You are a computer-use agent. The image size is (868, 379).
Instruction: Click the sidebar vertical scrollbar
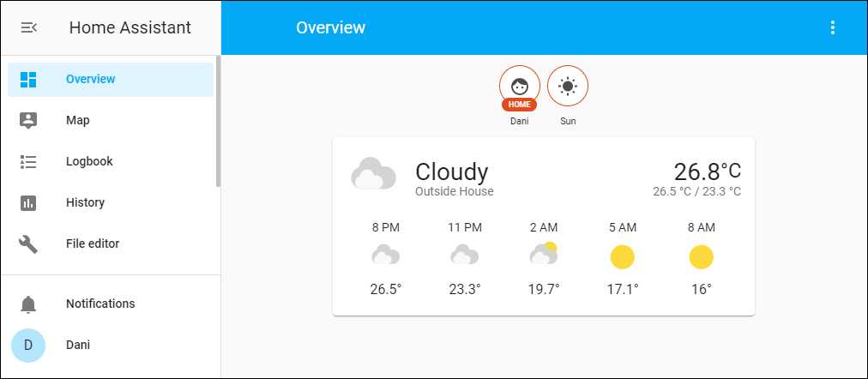coord(218,121)
